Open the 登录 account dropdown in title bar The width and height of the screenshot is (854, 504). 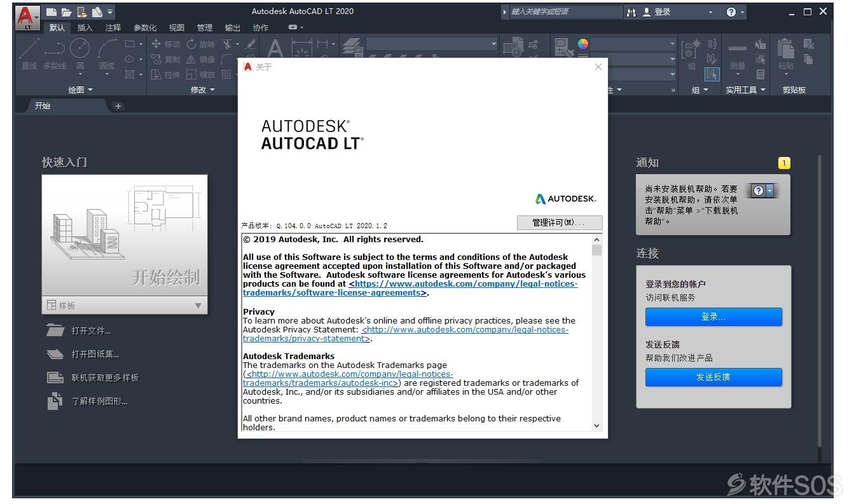tap(711, 12)
